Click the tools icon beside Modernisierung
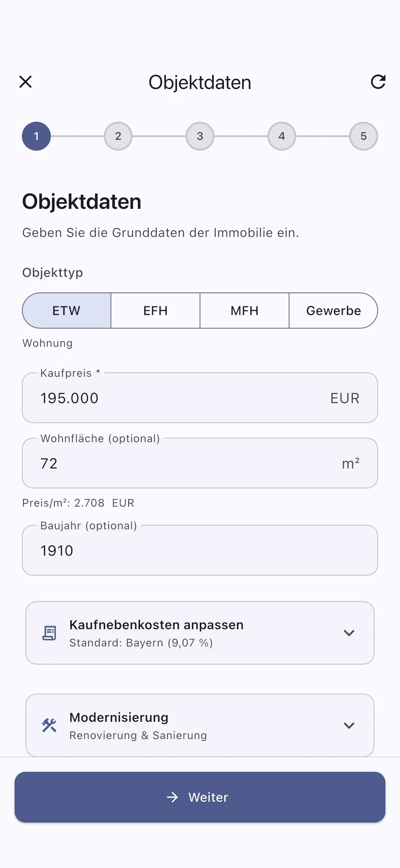Screen dimensions: 400x868 tap(49, 725)
